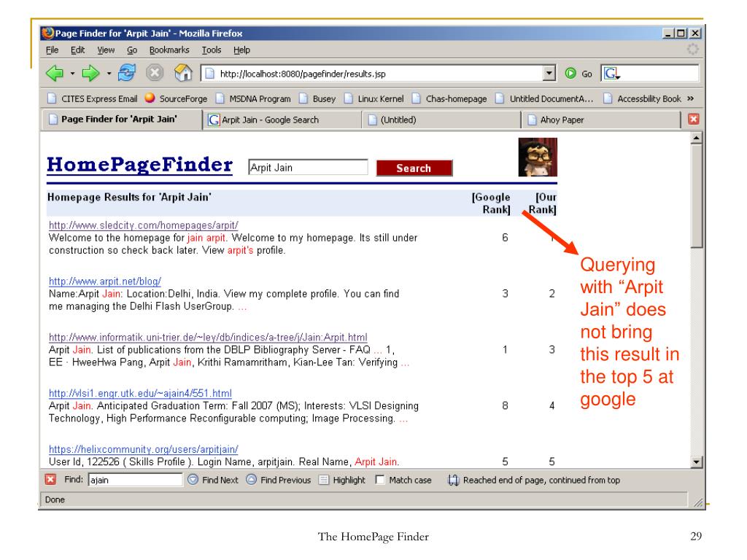Open the Help menu
The width and height of the screenshot is (747, 560).
click(x=241, y=50)
